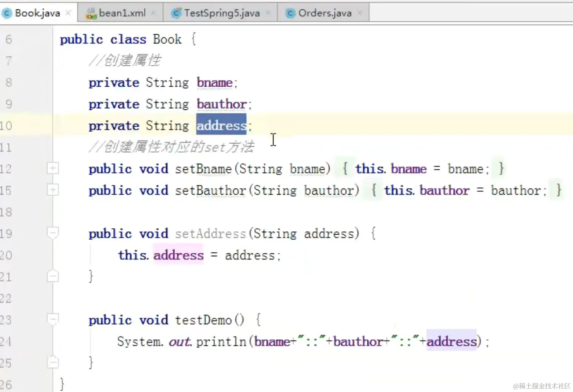Click fold end marker at line 21
Screen dimensions: 573x392
pyautogui.click(x=53, y=276)
